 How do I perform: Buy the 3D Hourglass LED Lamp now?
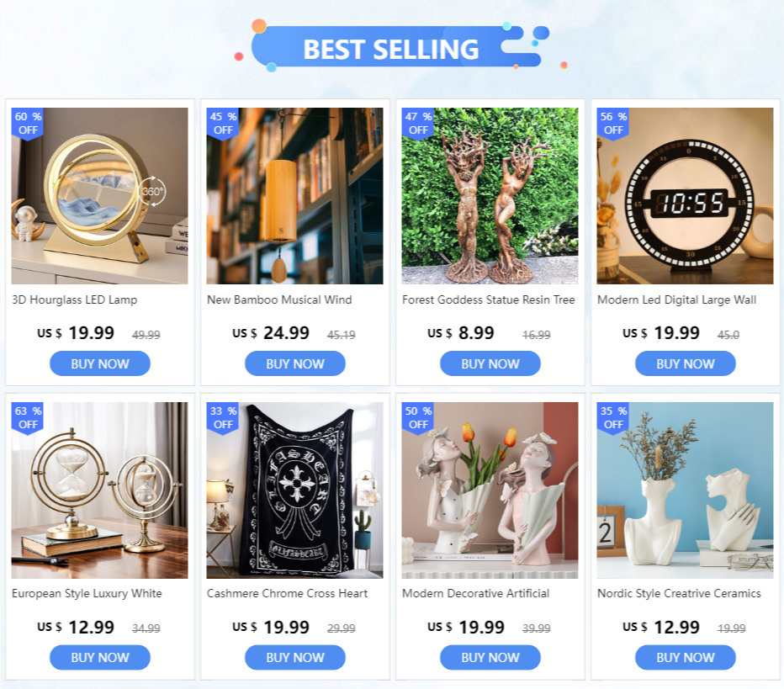coord(100,363)
